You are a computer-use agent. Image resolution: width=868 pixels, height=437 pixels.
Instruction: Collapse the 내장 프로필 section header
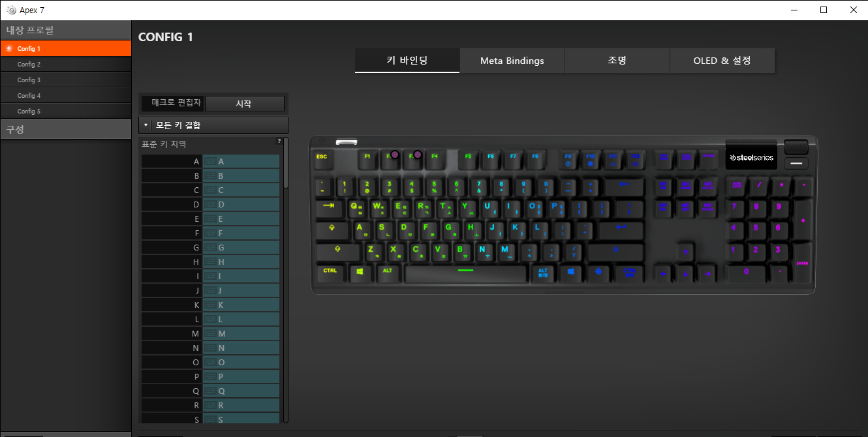[x=65, y=30]
